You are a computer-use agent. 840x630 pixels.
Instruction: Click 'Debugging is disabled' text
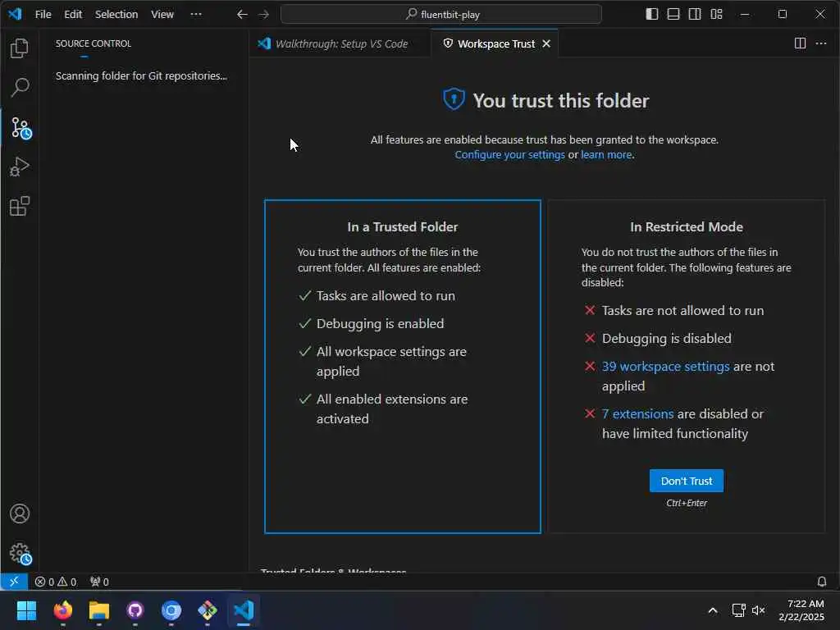pyautogui.click(x=666, y=339)
